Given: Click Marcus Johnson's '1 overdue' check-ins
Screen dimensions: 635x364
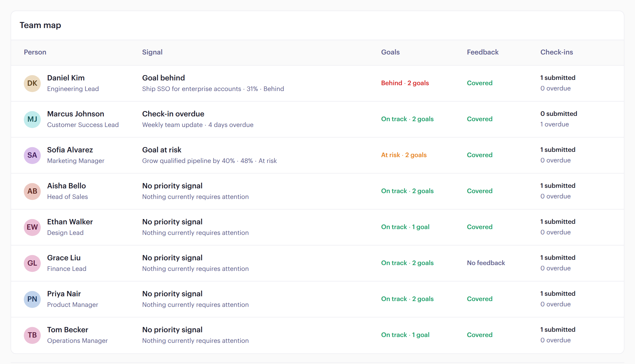Looking at the screenshot, I should click(554, 124).
